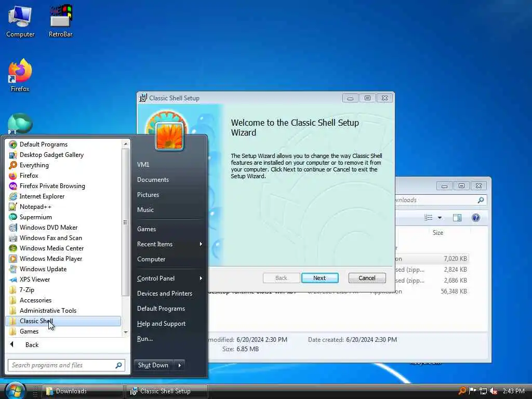The width and height of the screenshot is (532, 399).
Task: Open Firefox Private Browsing entry
Action: tap(52, 186)
